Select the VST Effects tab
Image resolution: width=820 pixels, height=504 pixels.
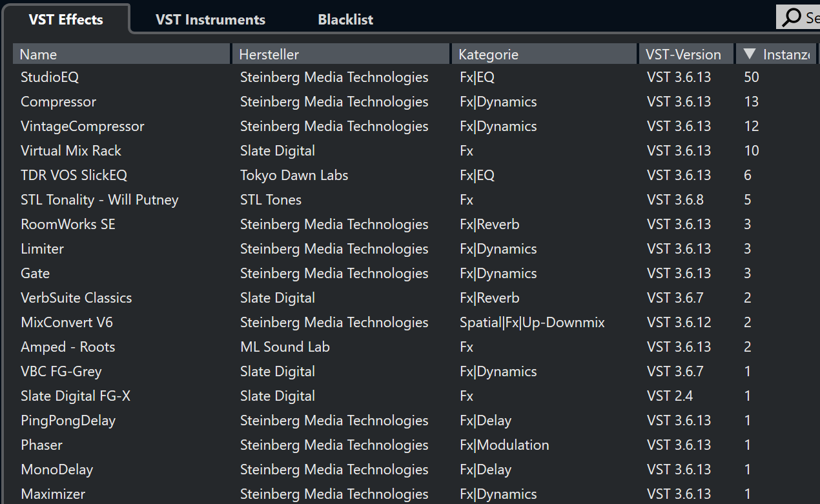(x=66, y=19)
